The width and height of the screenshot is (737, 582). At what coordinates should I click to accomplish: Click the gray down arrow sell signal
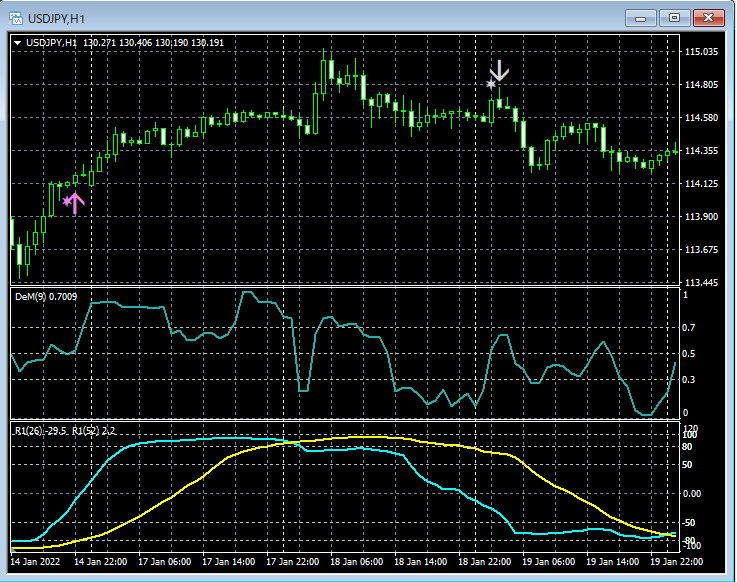point(501,72)
